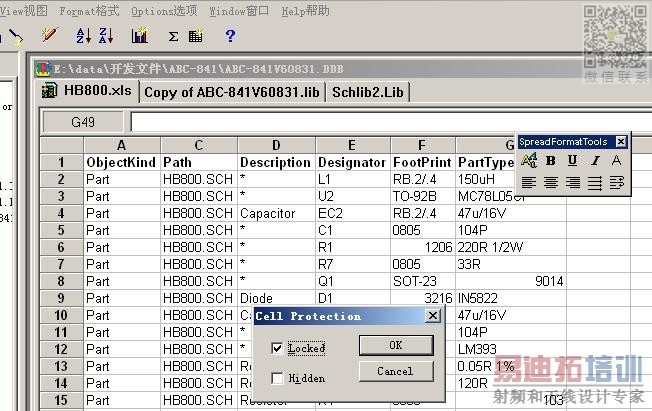Click the line drawing tool icon in toolbar
Viewport: 652px width, 411px height.
click(16, 37)
